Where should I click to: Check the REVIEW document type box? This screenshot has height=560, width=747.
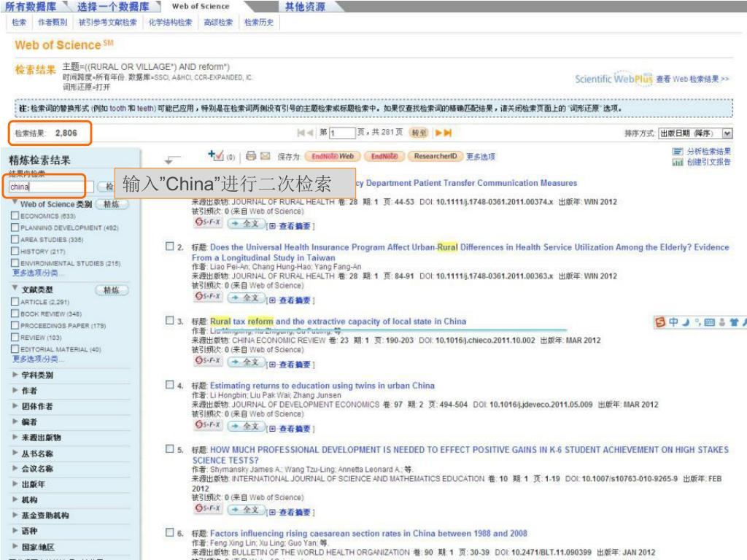[x=15, y=337]
